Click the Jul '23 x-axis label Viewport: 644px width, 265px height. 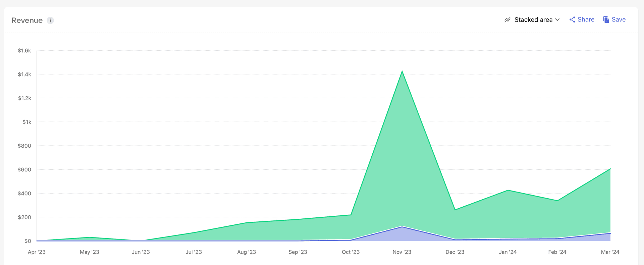(194, 252)
